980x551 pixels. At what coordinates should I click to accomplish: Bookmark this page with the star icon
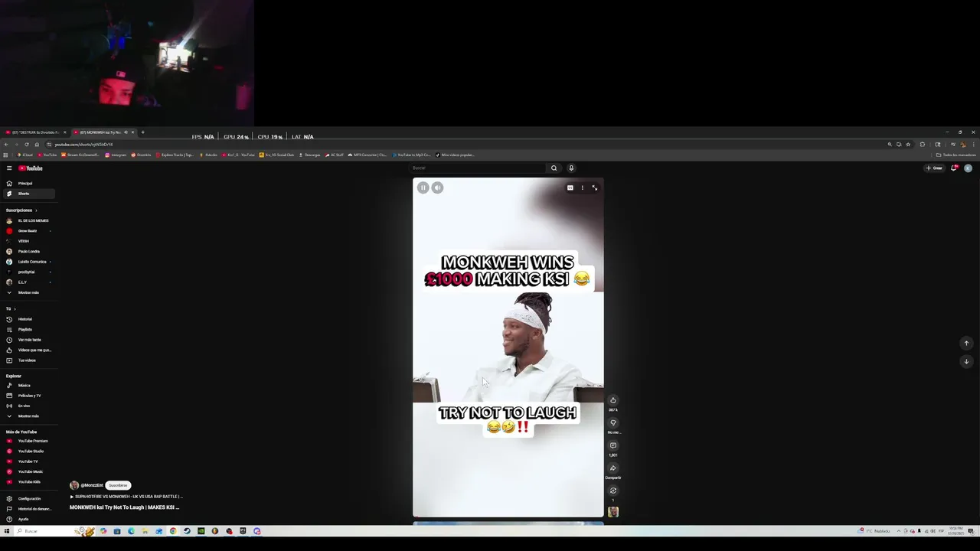[908, 145]
